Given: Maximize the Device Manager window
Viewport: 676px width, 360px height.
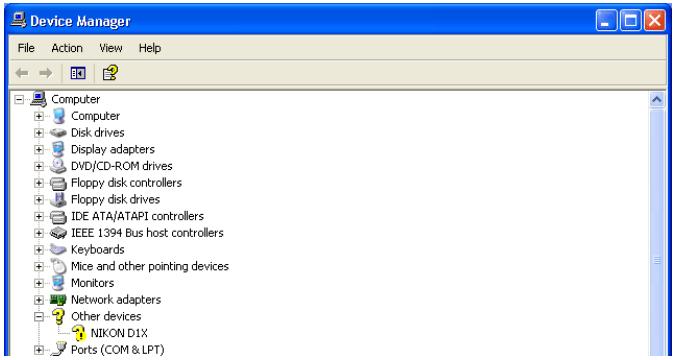Looking at the screenshot, I should (630, 20).
